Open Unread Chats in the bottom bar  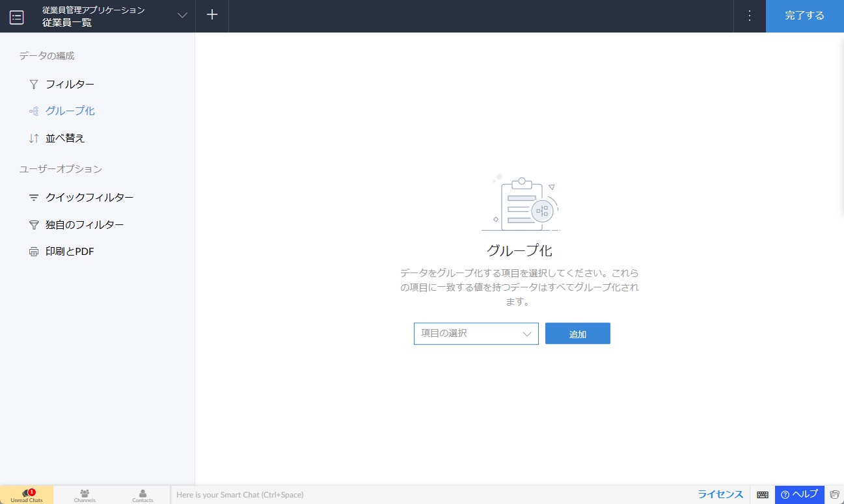27,496
